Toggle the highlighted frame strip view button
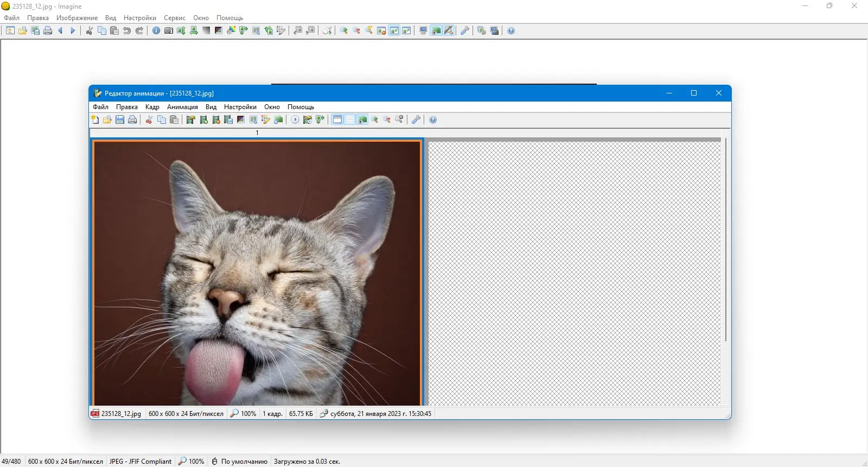Screen dimensions: 868x467 coord(337,119)
